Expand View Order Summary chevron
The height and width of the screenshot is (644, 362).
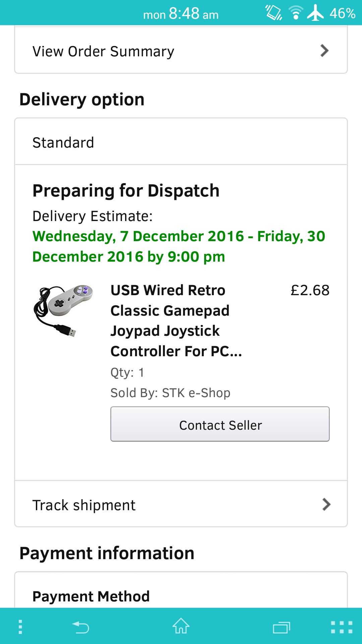tap(324, 51)
